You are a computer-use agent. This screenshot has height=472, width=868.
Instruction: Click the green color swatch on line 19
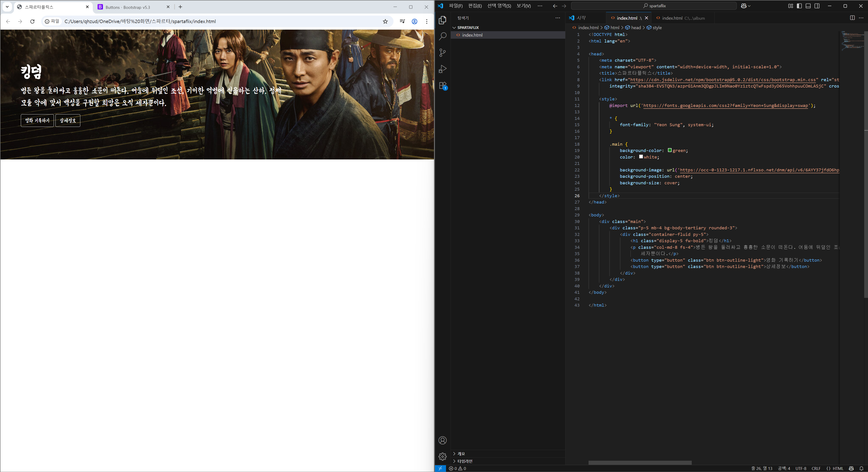click(670, 150)
